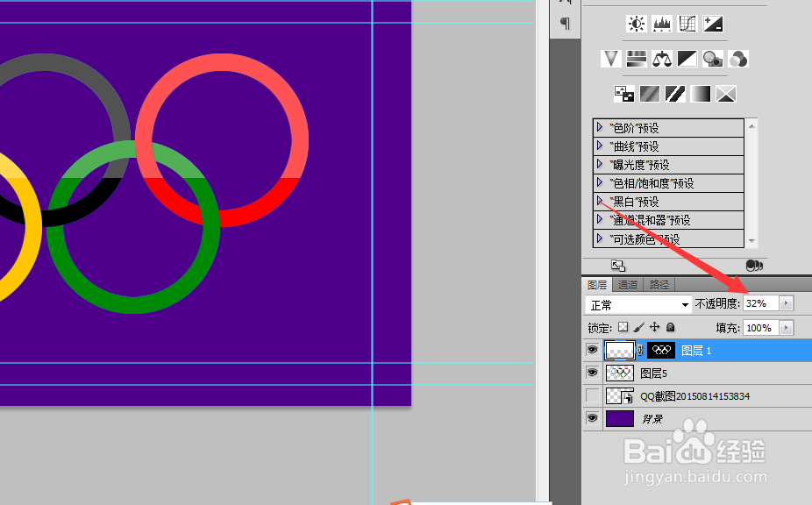812x505 pixels.
Task: Add a Threshold adjustment layer
Action: (675, 94)
